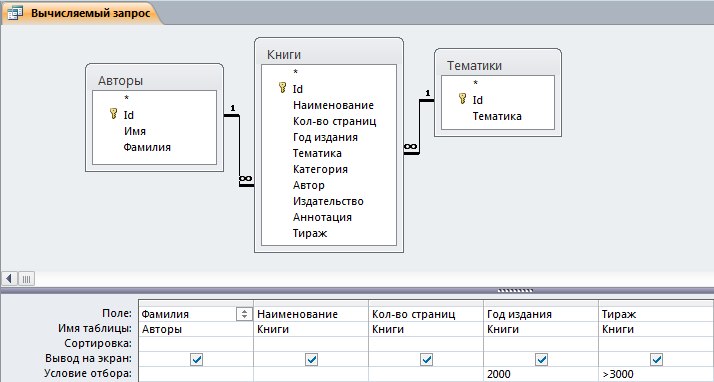The height and width of the screenshot is (382, 714).
Task: Click the sort cell under Наименование column
Action: [311, 344]
